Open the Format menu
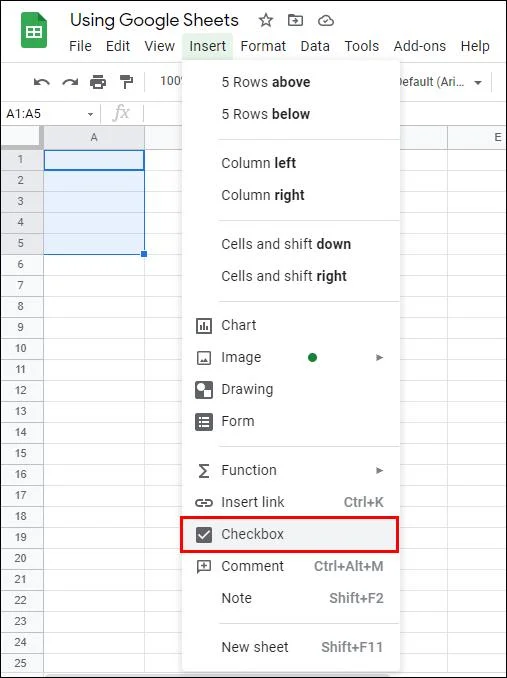507x678 pixels. [263, 46]
